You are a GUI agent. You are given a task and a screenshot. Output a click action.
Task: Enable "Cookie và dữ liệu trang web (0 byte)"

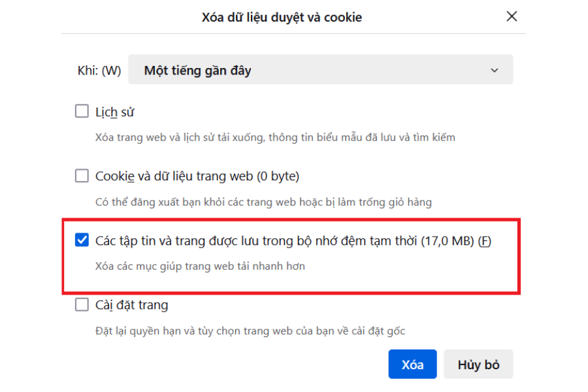(82, 175)
